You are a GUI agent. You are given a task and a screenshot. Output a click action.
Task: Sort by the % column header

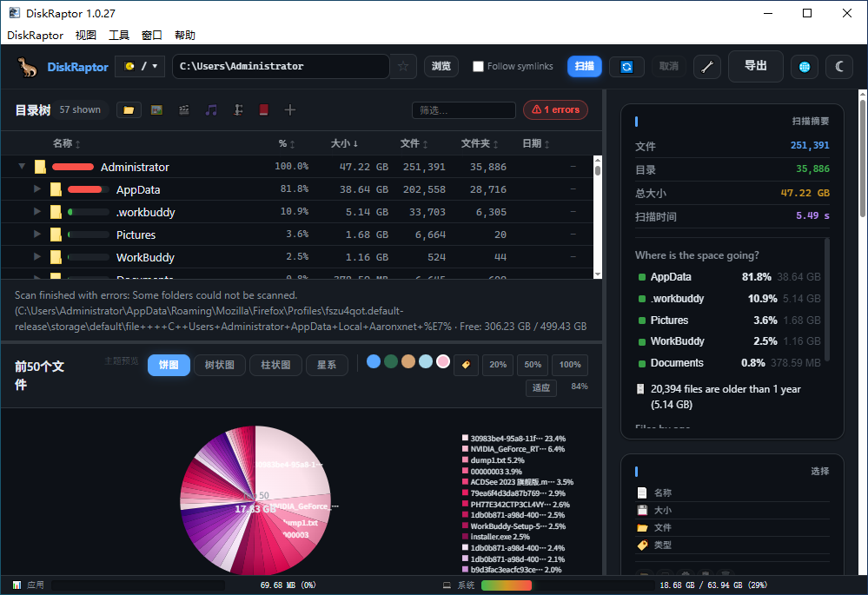coord(286,144)
